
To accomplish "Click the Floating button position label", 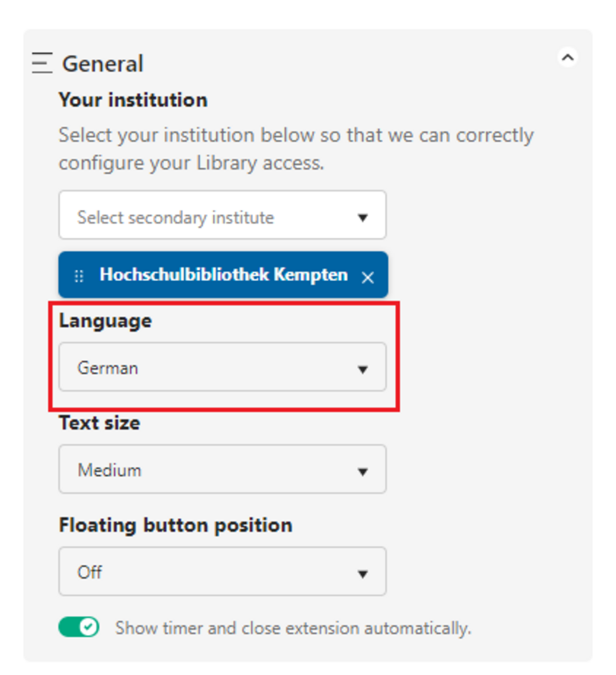I will [x=176, y=525].
